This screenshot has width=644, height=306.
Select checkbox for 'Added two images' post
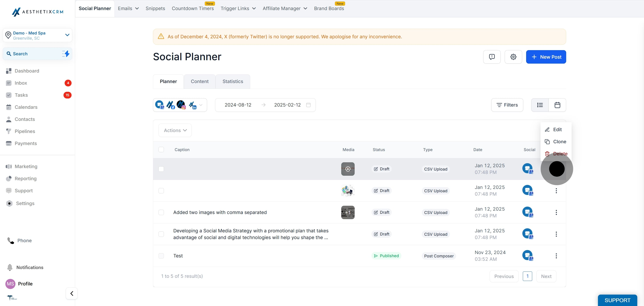(x=161, y=212)
